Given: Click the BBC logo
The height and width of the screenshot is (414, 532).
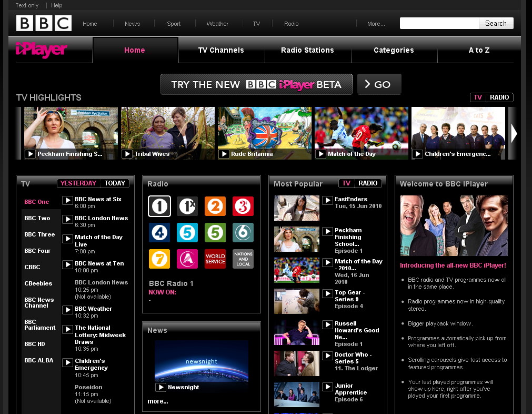Looking at the screenshot, I should [44, 23].
